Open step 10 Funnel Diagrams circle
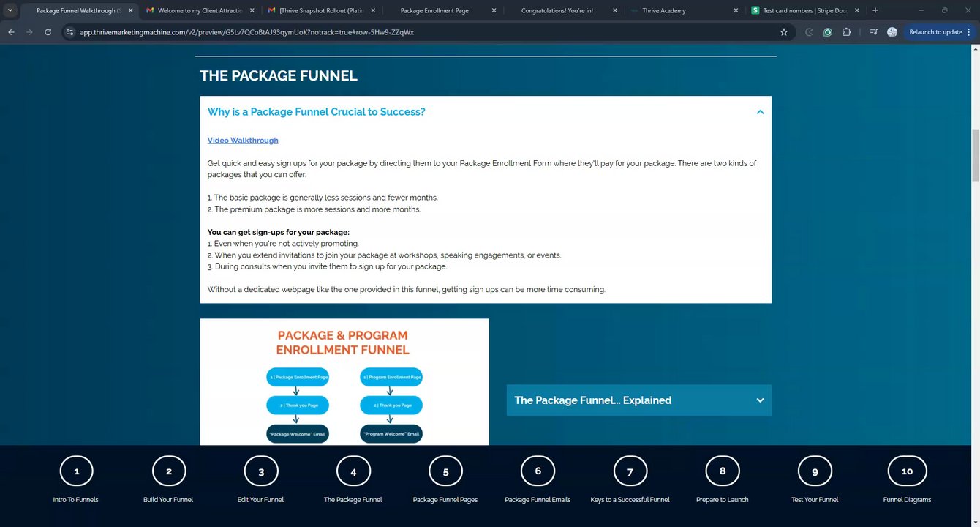 click(x=907, y=471)
